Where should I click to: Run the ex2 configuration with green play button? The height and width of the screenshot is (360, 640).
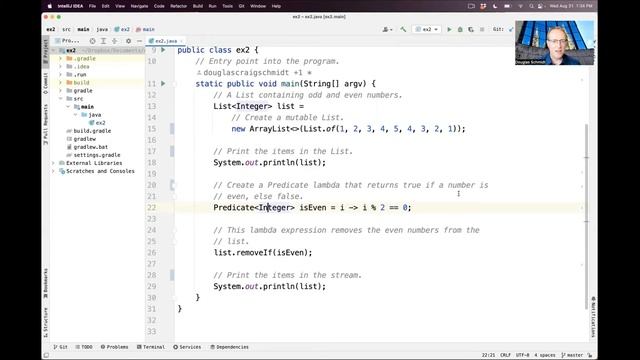(x=449, y=29)
